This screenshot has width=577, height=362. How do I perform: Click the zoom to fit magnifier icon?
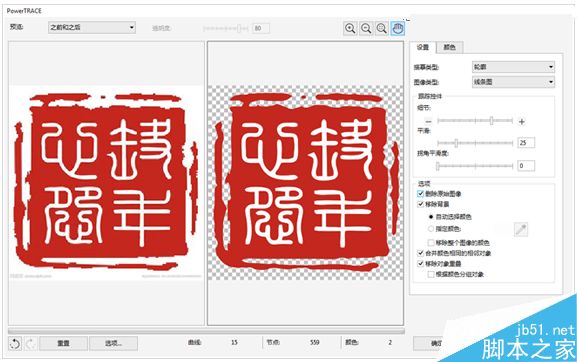(x=382, y=28)
